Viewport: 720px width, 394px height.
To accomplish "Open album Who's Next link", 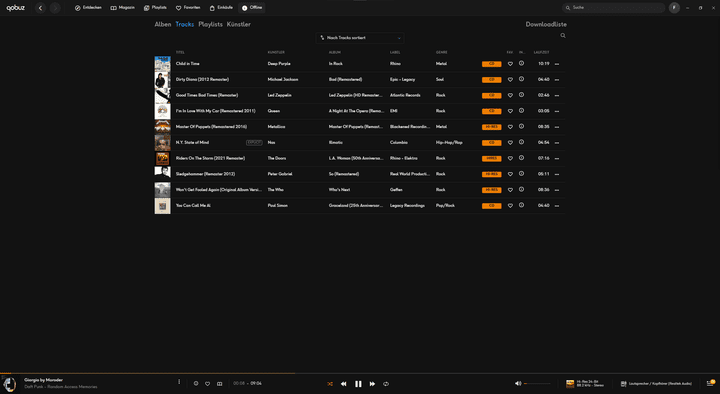I will [x=339, y=190].
